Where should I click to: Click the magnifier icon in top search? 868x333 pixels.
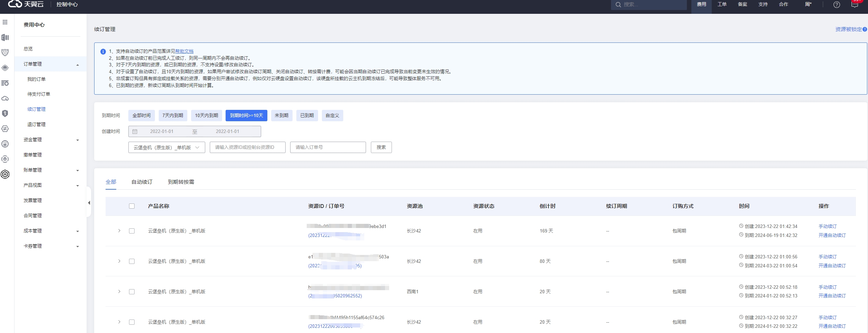(618, 4)
